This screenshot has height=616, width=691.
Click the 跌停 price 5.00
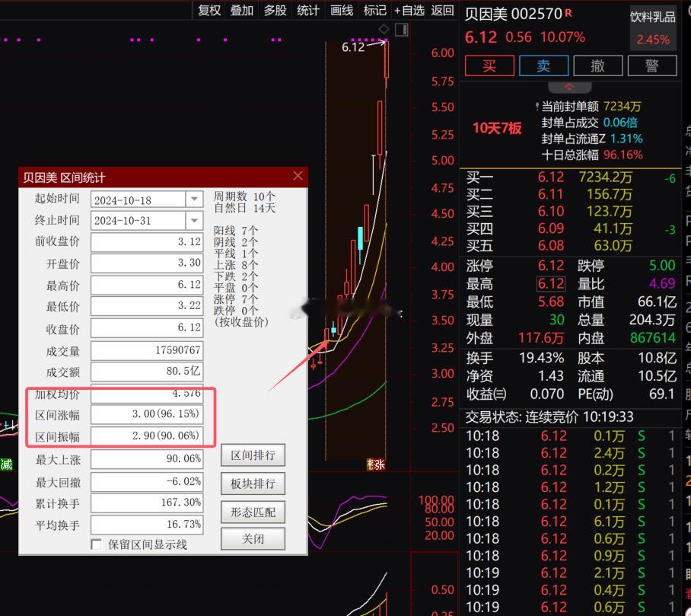click(x=662, y=266)
